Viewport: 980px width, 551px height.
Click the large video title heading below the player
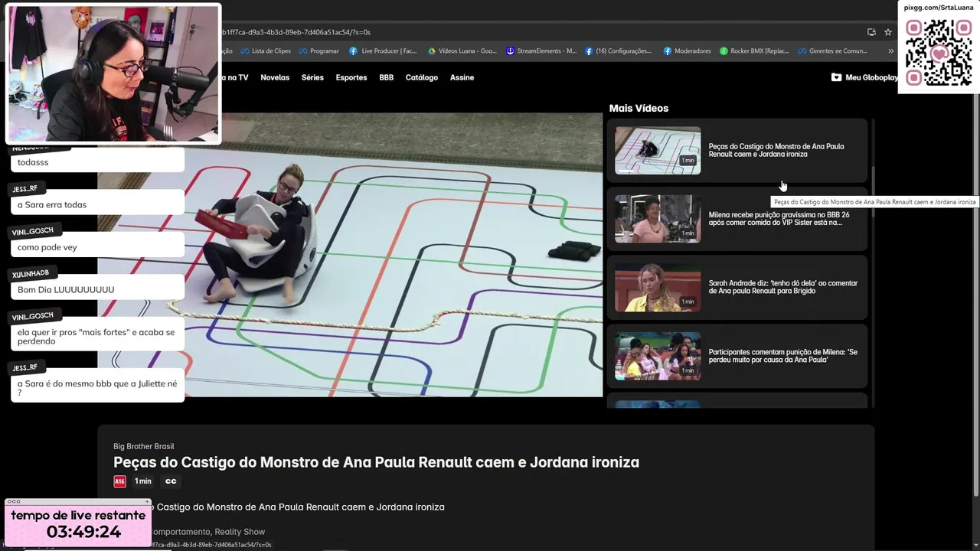(376, 462)
